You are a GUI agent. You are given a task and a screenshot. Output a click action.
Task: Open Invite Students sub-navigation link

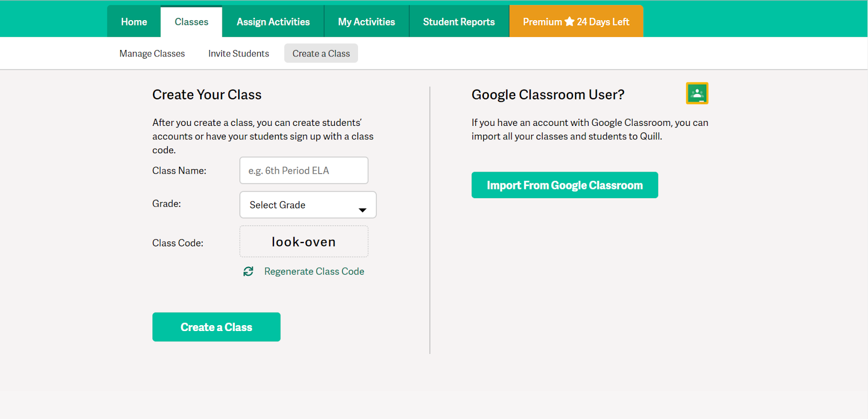tap(239, 53)
